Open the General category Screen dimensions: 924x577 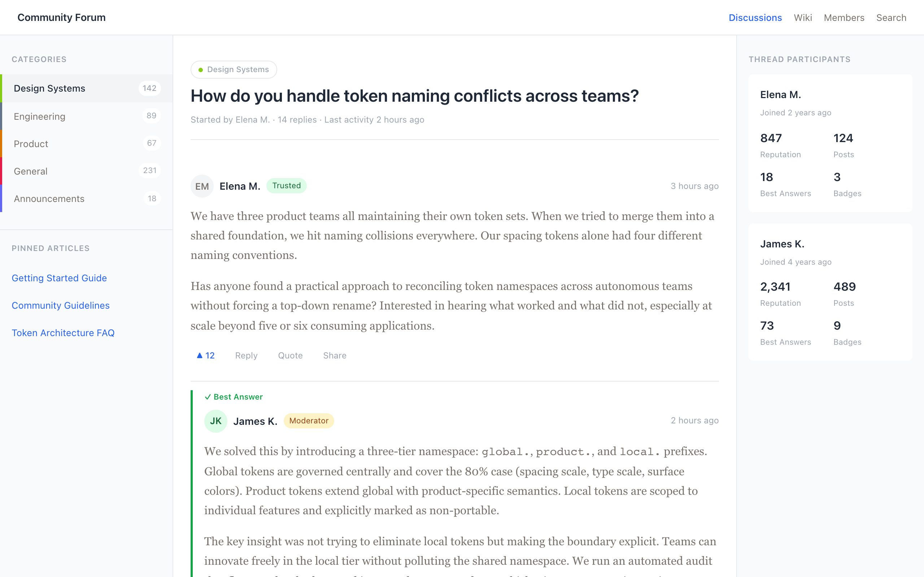click(31, 171)
